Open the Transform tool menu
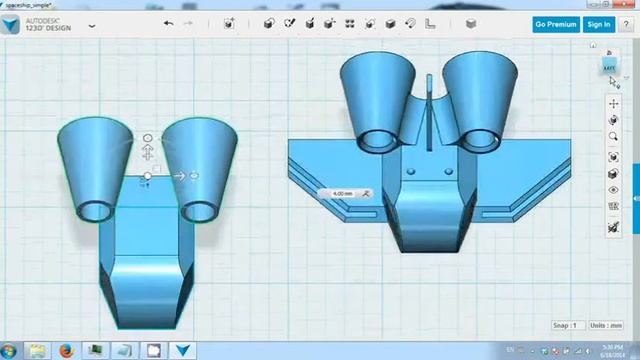 click(x=229, y=24)
